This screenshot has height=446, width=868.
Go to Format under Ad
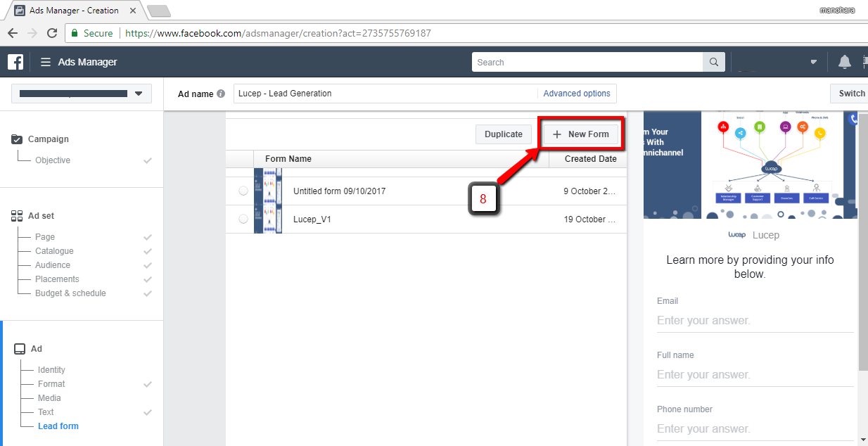click(x=51, y=384)
